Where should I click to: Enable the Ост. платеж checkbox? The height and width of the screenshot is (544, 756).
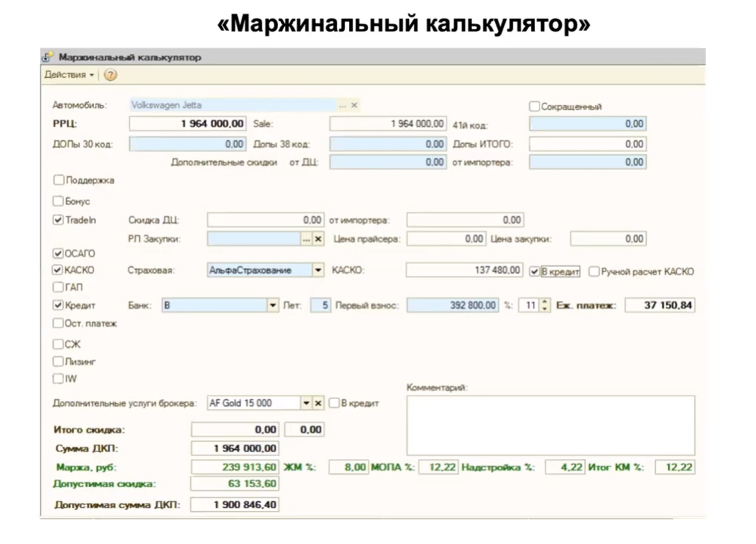coord(58,323)
